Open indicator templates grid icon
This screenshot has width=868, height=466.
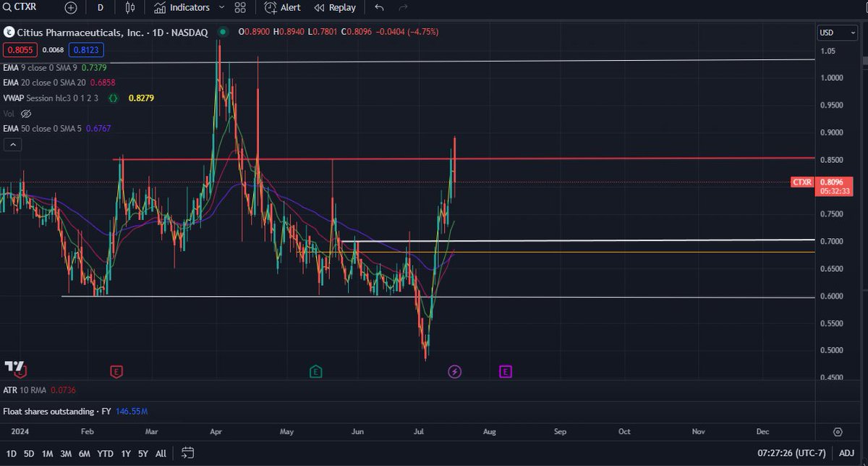[241, 8]
